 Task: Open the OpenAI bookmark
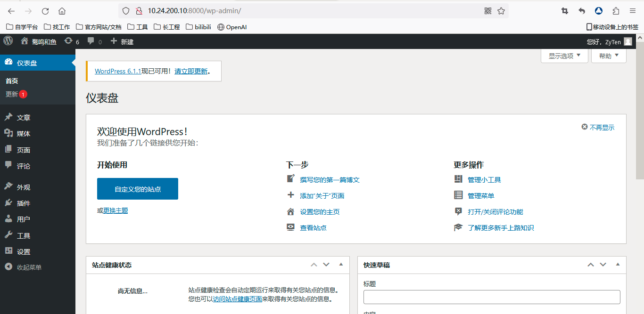(x=231, y=27)
